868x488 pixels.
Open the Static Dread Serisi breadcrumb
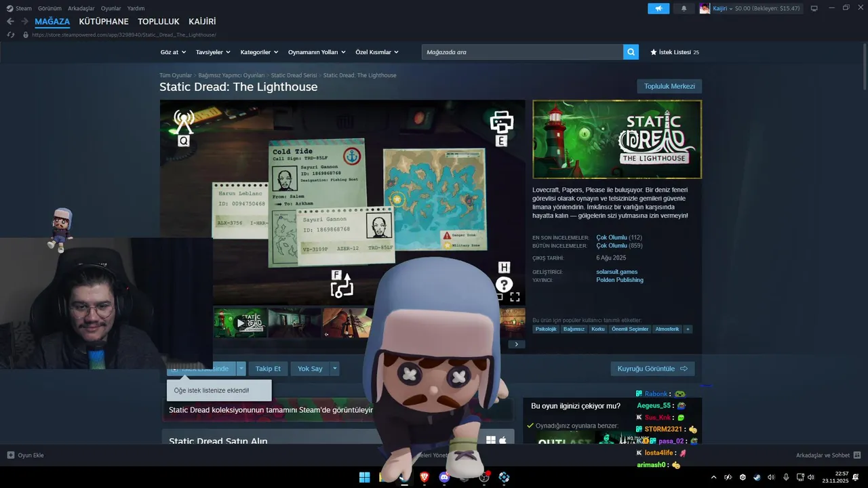(294, 75)
